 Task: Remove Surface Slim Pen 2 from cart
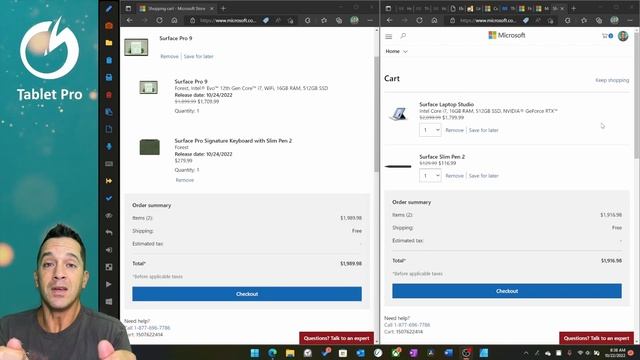[454, 176]
